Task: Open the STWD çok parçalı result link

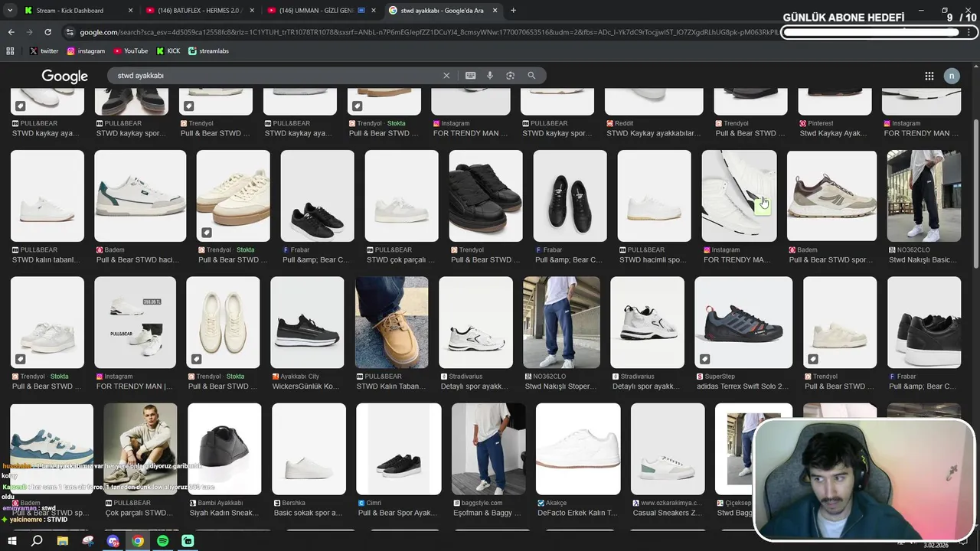Action: pos(400,259)
